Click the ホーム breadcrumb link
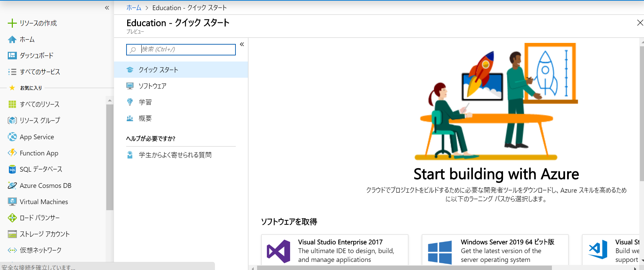644x270 pixels. click(134, 7)
